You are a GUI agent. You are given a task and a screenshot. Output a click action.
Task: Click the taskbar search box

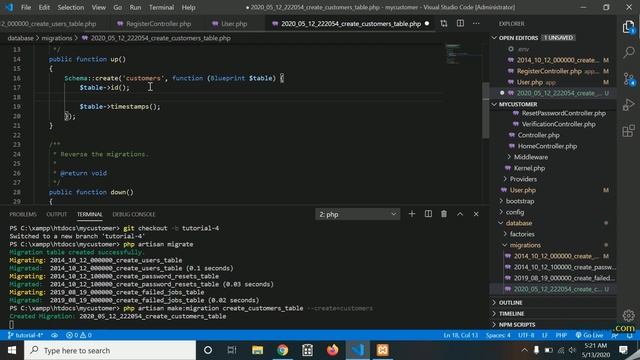[110, 350]
